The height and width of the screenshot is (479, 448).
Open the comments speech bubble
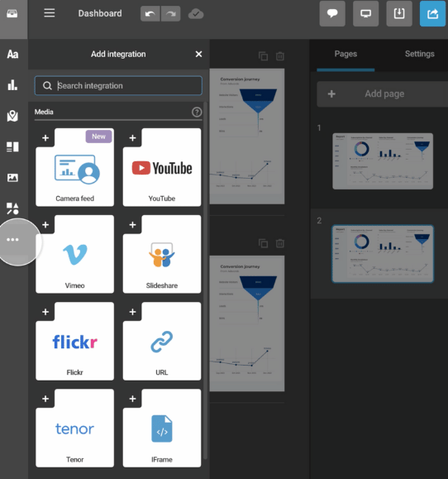[332, 14]
